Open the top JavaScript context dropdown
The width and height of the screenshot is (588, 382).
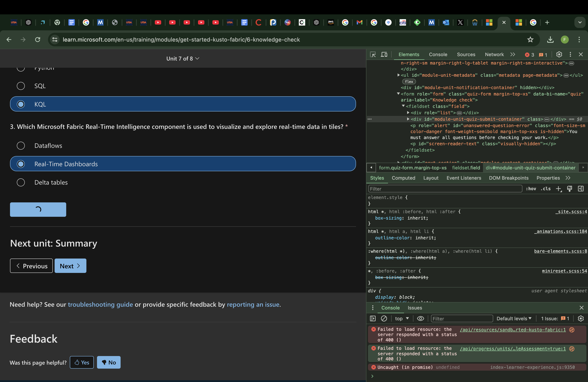[402, 319]
